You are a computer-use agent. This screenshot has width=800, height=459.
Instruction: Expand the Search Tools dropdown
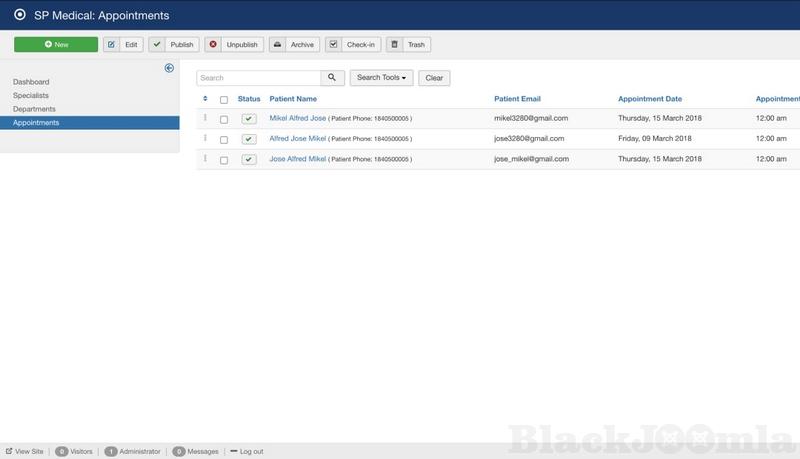382,78
